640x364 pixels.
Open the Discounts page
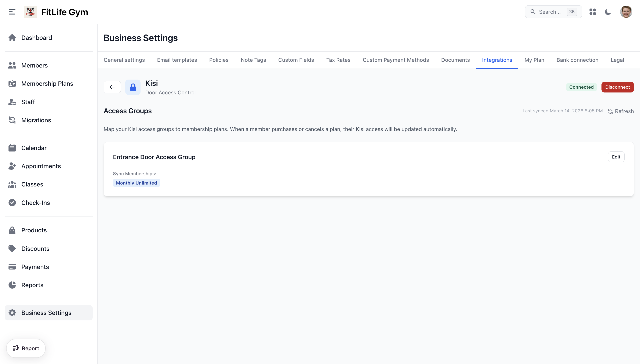[x=35, y=248]
